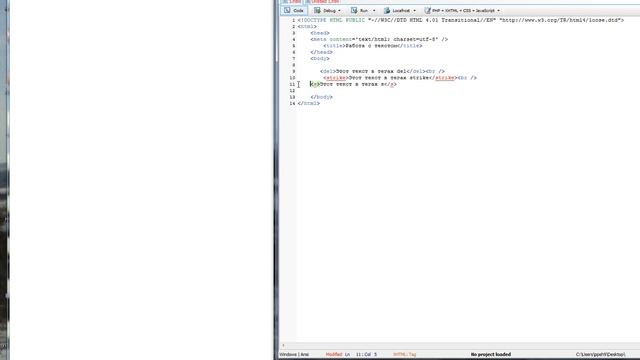Expand the Localhost dropdown arrow
The width and height of the screenshot is (640, 360).
click(x=414, y=11)
